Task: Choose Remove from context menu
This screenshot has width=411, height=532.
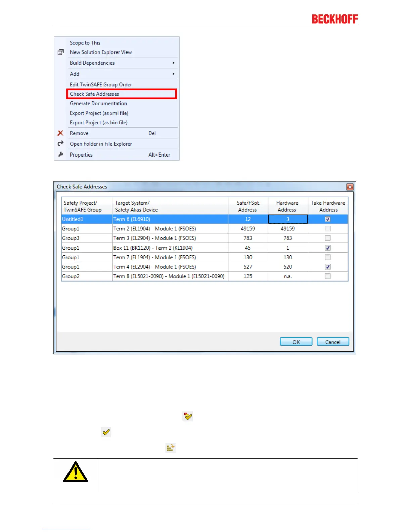Action: point(123,133)
